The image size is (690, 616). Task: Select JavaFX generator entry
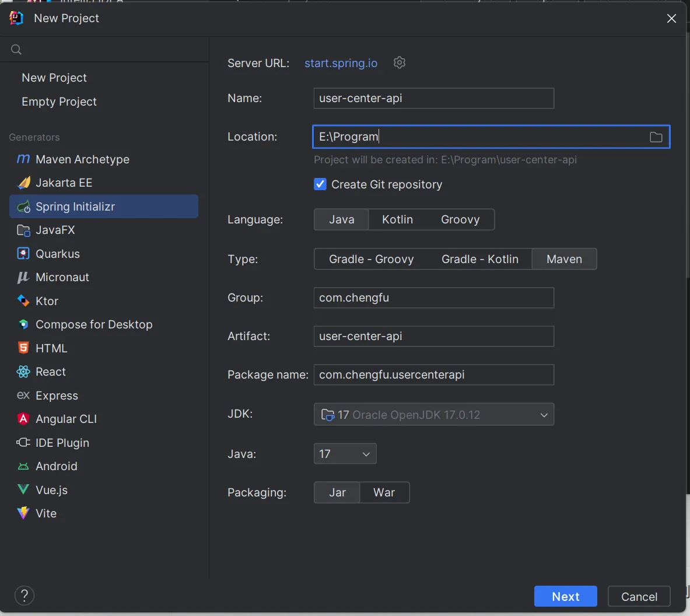104,230
